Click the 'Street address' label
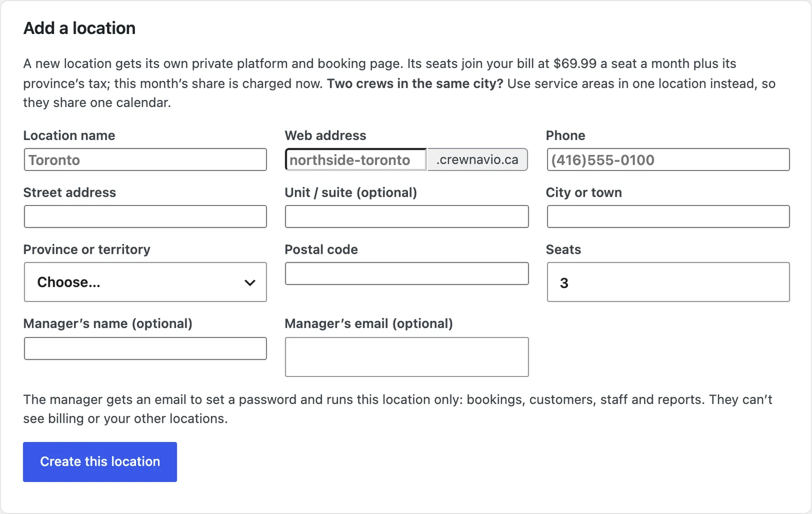 70,193
